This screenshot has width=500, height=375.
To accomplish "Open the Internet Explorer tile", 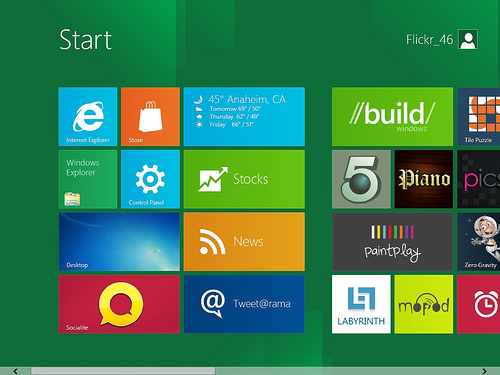I will 88,117.
